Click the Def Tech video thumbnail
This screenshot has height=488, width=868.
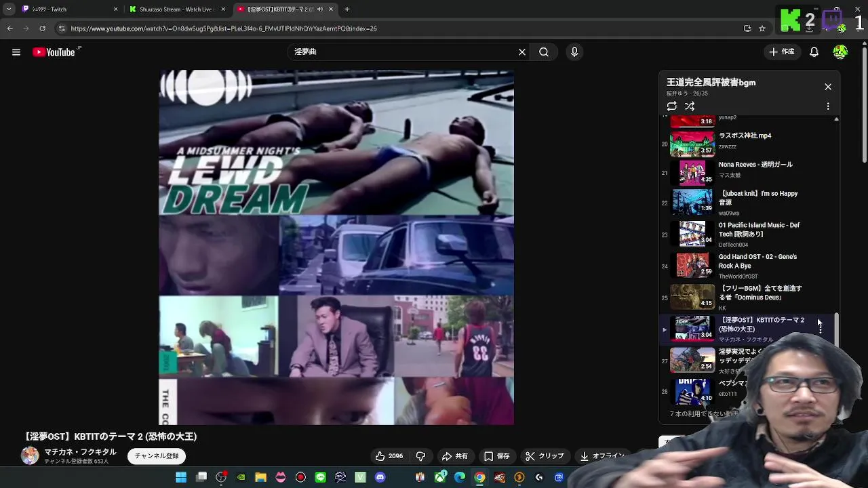pos(692,234)
